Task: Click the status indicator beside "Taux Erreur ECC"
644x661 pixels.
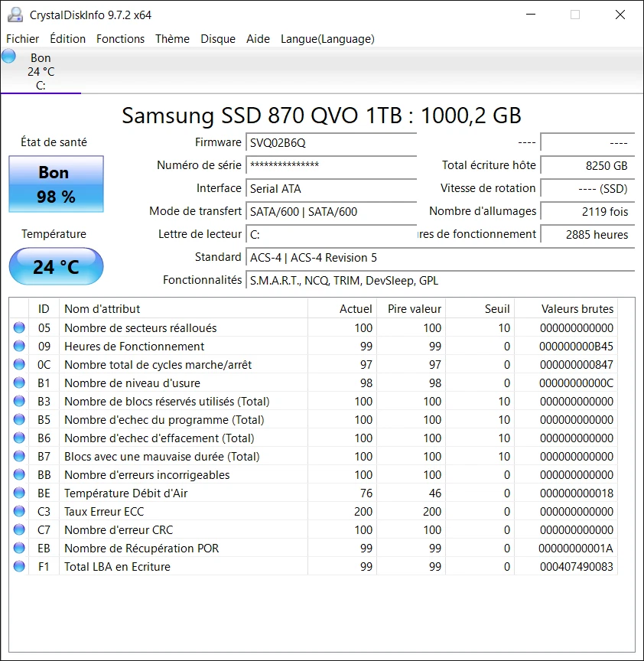Action: [18, 512]
